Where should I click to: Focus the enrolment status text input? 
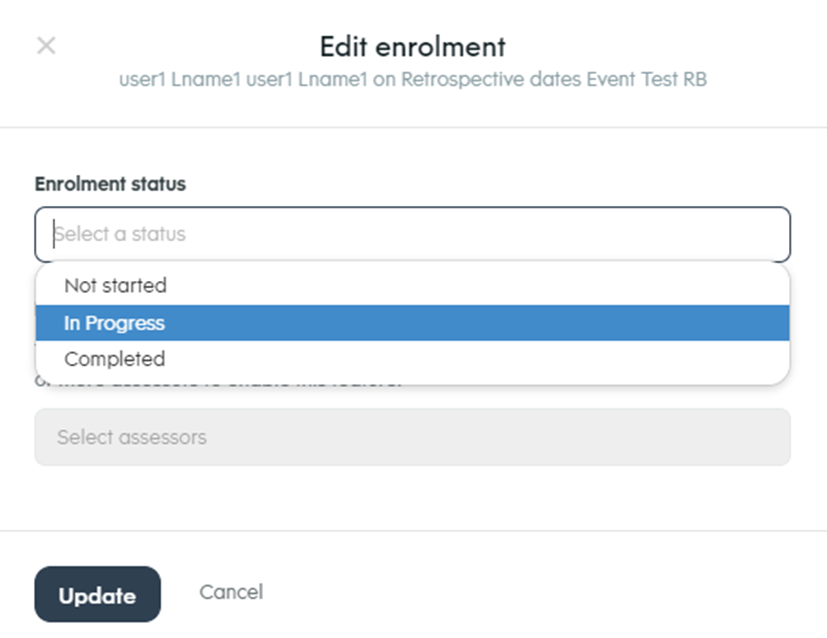(412, 234)
